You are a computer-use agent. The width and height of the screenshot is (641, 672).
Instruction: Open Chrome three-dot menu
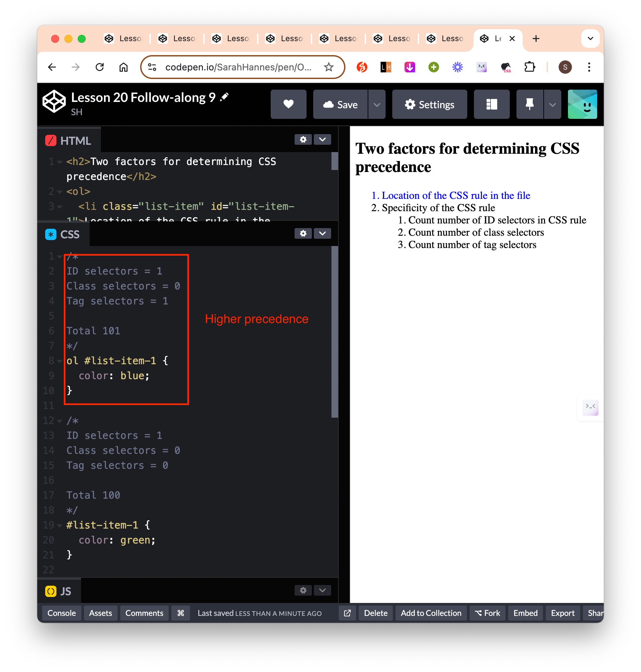(x=589, y=67)
